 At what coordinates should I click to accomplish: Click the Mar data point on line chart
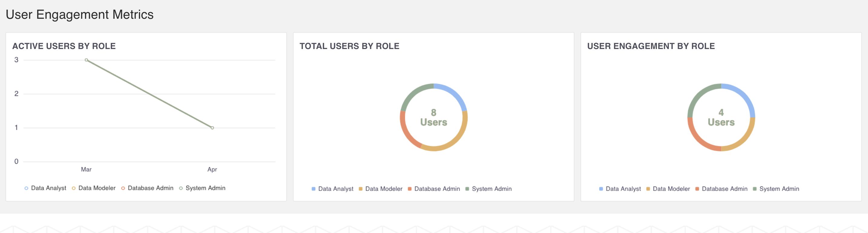pos(86,60)
